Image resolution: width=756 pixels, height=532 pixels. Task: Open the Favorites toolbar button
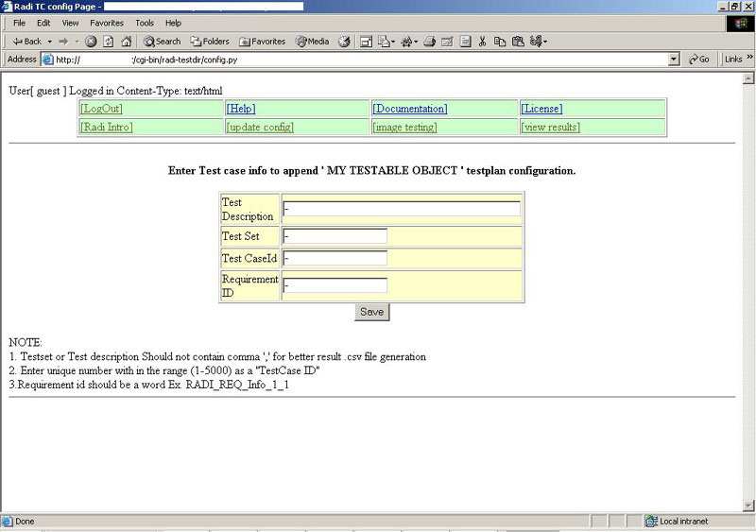tap(263, 42)
